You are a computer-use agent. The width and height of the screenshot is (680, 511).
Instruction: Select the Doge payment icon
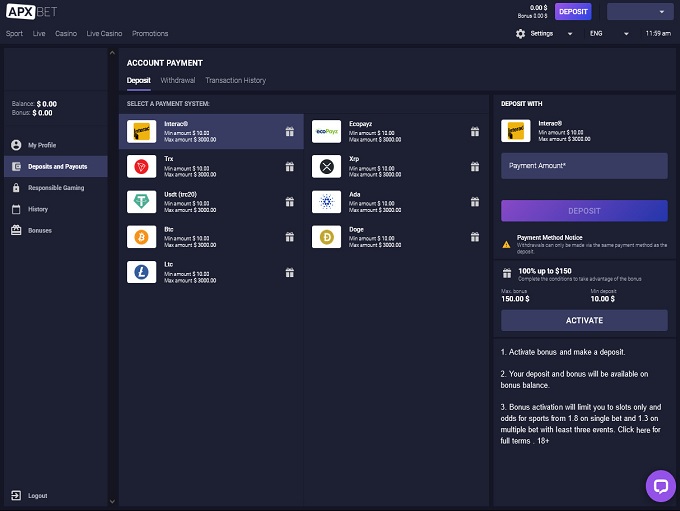coord(327,236)
